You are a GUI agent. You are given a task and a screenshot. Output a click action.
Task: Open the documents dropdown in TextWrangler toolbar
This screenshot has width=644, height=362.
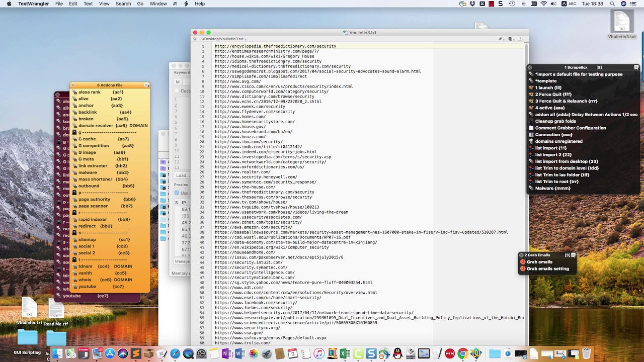click(511, 39)
